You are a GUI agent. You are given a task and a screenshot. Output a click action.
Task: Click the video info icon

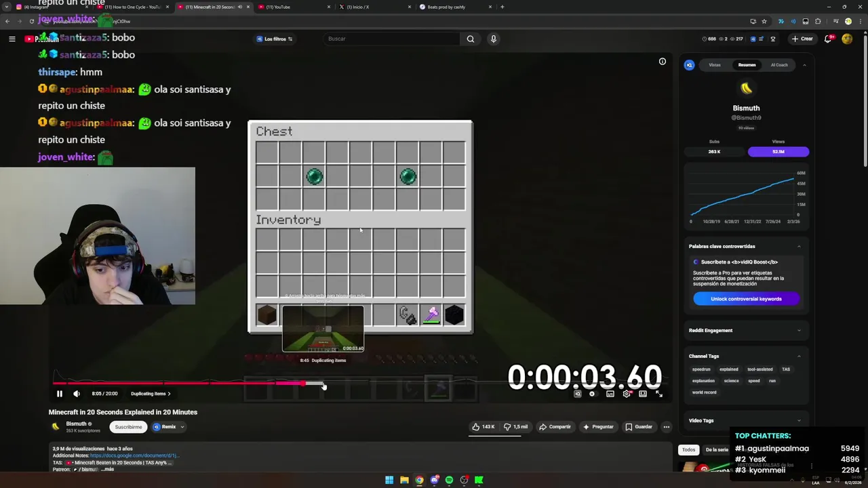point(663,62)
